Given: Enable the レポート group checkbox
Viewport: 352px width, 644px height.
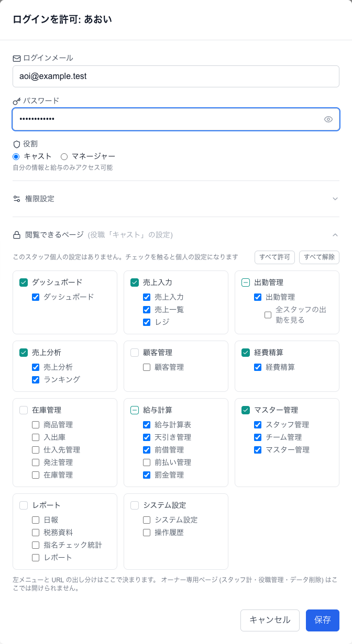Looking at the screenshot, I should (24, 505).
